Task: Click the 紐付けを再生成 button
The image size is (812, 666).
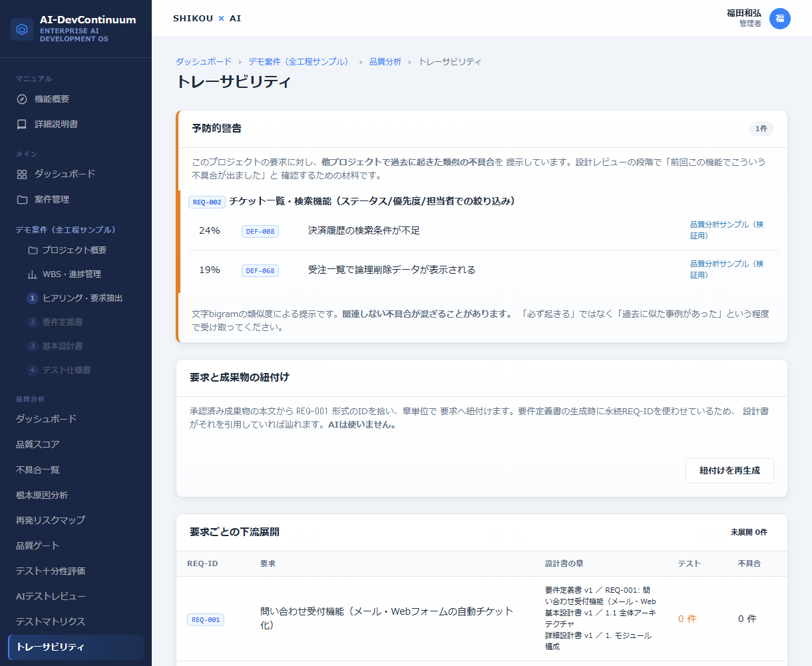Action: point(729,470)
